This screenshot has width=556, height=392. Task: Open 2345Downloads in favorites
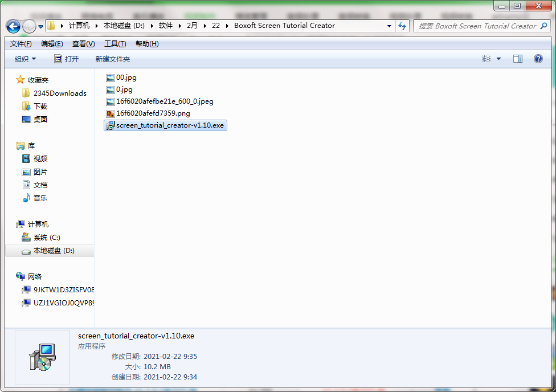60,93
